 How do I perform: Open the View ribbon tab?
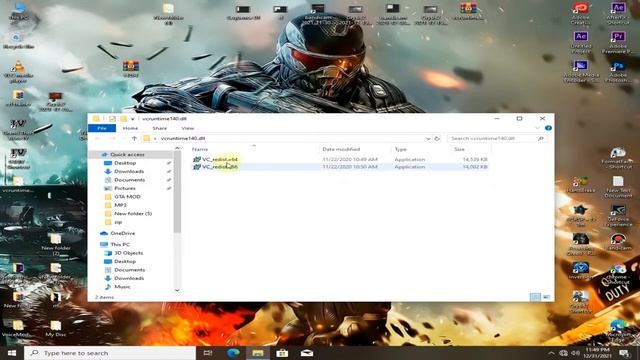tap(188, 128)
